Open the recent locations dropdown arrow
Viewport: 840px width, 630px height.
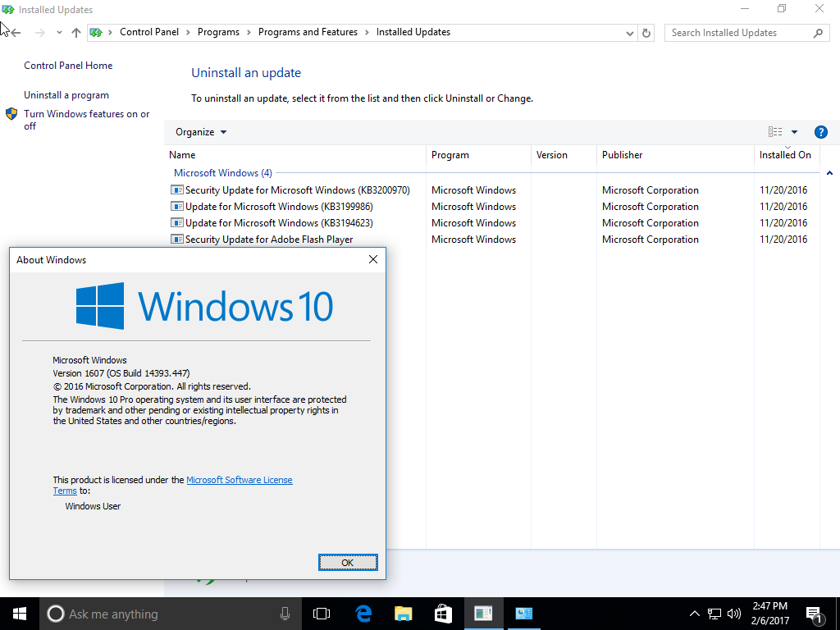(59, 33)
